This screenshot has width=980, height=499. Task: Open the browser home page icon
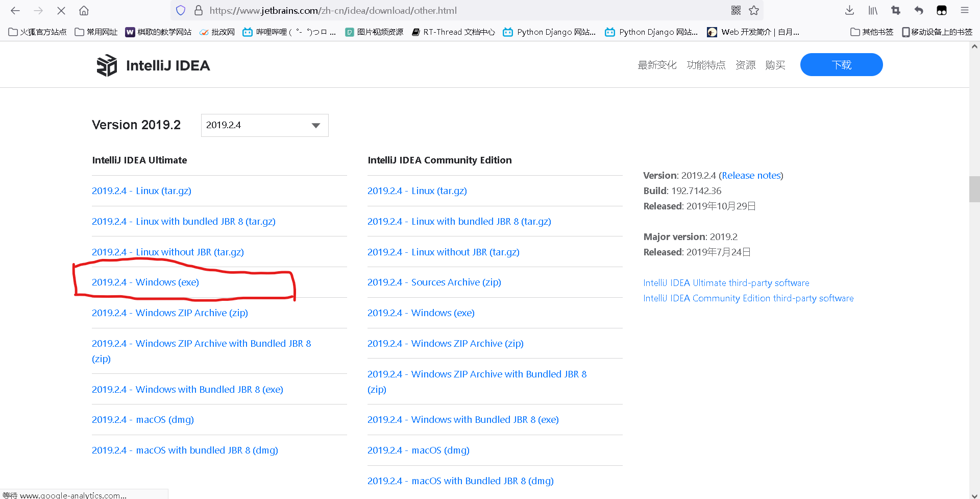(x=84, y=10)
